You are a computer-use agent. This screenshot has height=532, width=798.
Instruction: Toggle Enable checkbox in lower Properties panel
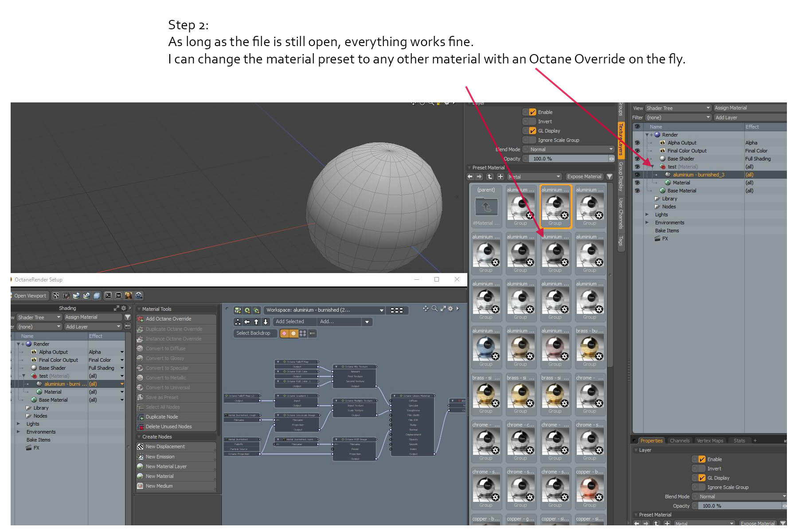tap(702, 459)
